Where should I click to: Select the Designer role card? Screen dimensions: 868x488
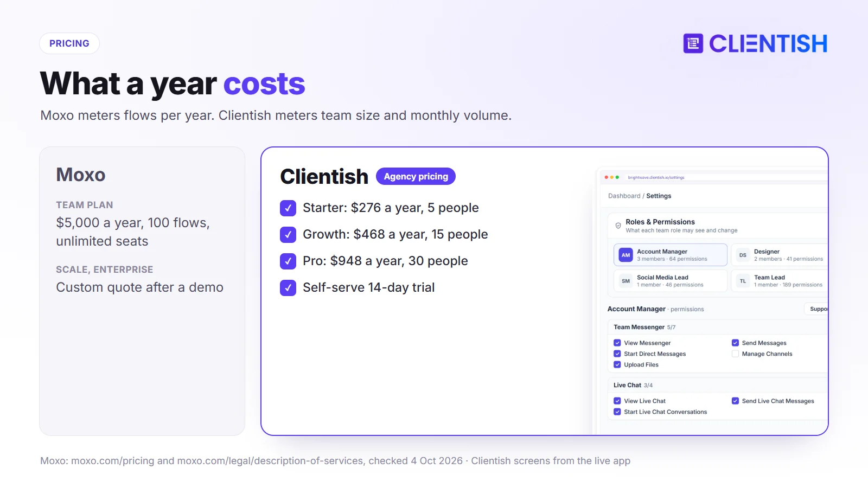coord(780,255)
